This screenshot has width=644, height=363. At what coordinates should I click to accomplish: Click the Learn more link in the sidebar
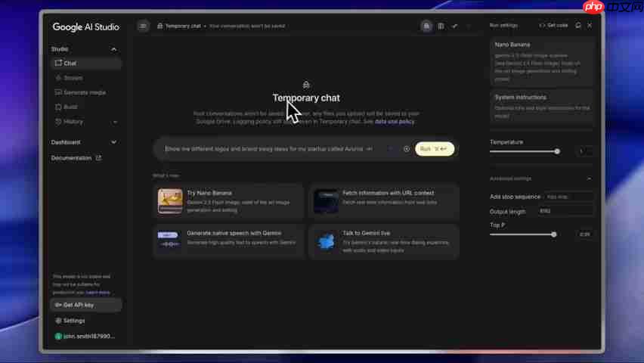coord(98,293)
